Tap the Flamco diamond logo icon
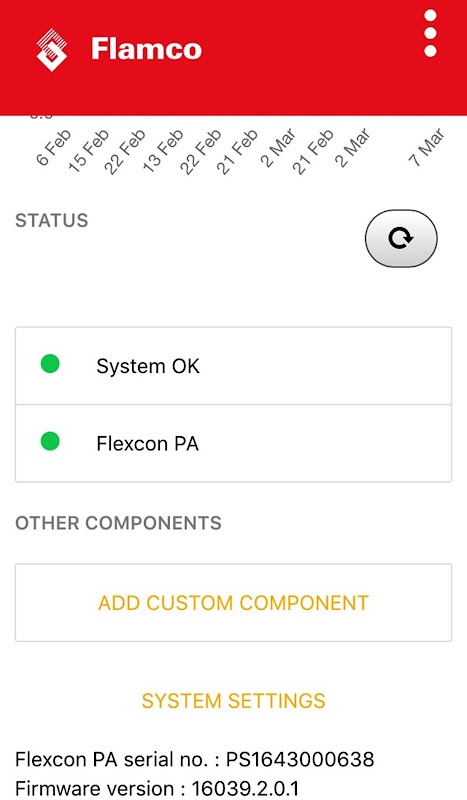The width and height of the screenshot is (467, 800). coord(52,49)
